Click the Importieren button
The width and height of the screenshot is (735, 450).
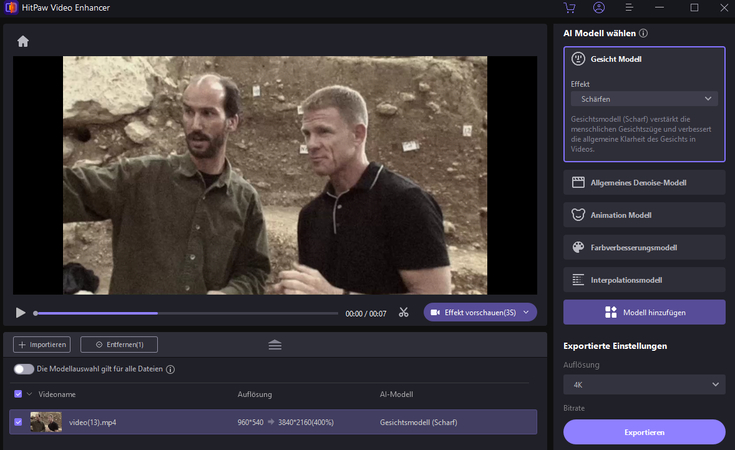point(42,345)
